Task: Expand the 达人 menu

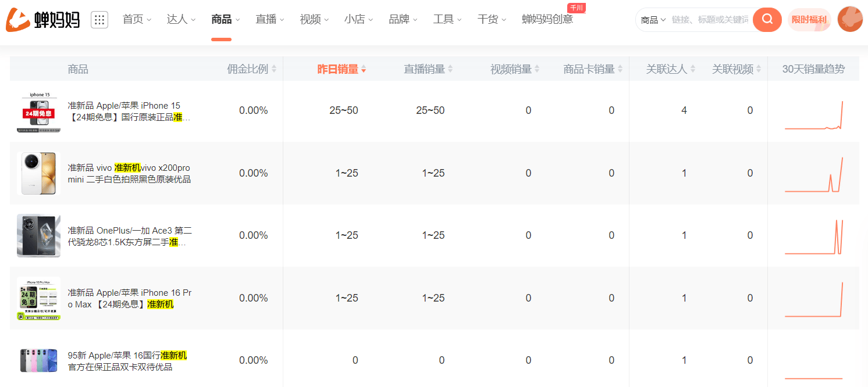Action: point(181,19)
